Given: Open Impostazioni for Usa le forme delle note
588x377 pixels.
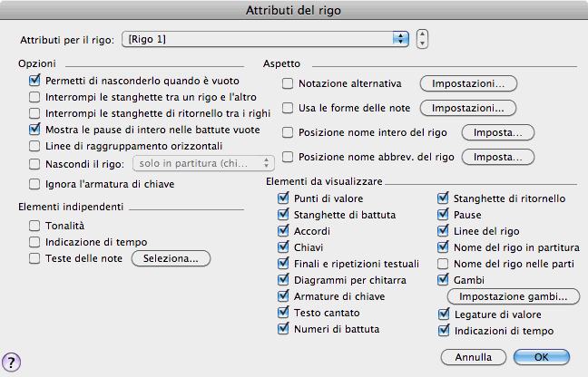Looking at the screenshot, I should tap(467, 108).
